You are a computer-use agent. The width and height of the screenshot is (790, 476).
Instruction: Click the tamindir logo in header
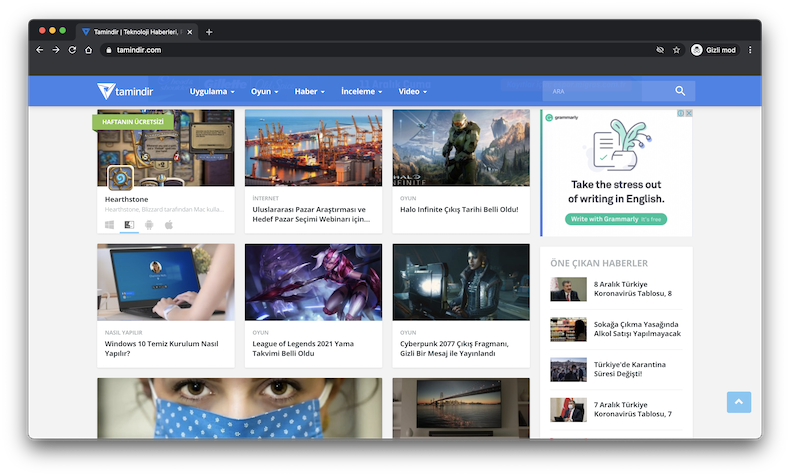pyautogui.click(x=125, y=91)
